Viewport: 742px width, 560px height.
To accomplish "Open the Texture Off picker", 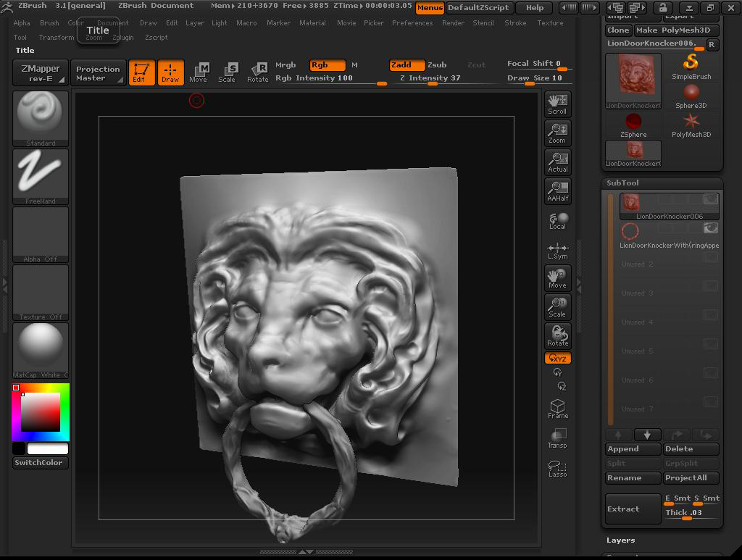I will [41, 293].
